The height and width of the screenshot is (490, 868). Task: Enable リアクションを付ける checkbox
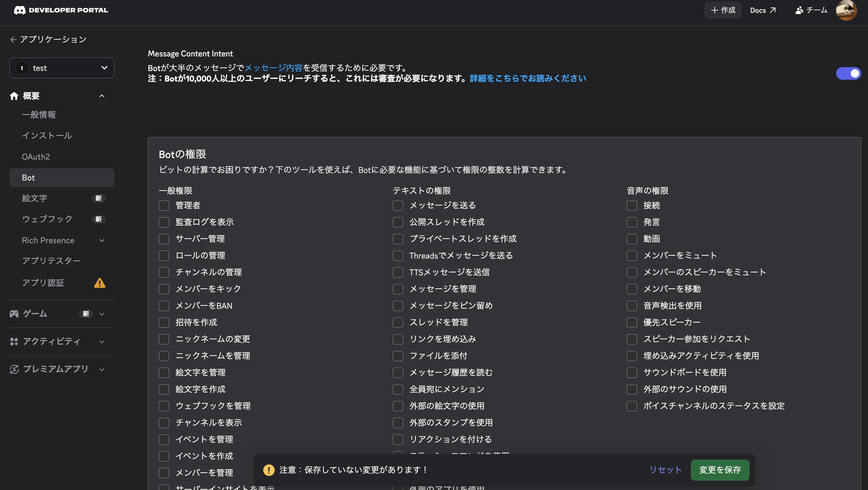click(398, 439)
